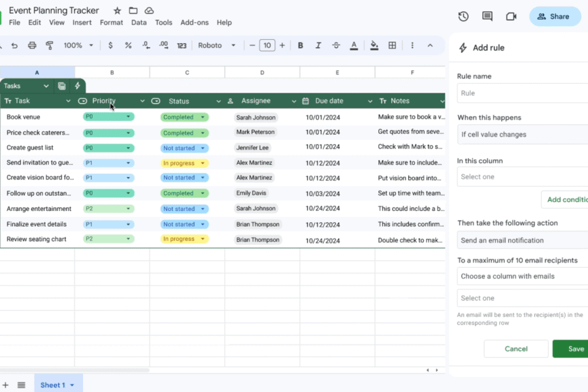Screen dimensions: 588x392
Task: Click the Share button
Action: pos(555,16)
